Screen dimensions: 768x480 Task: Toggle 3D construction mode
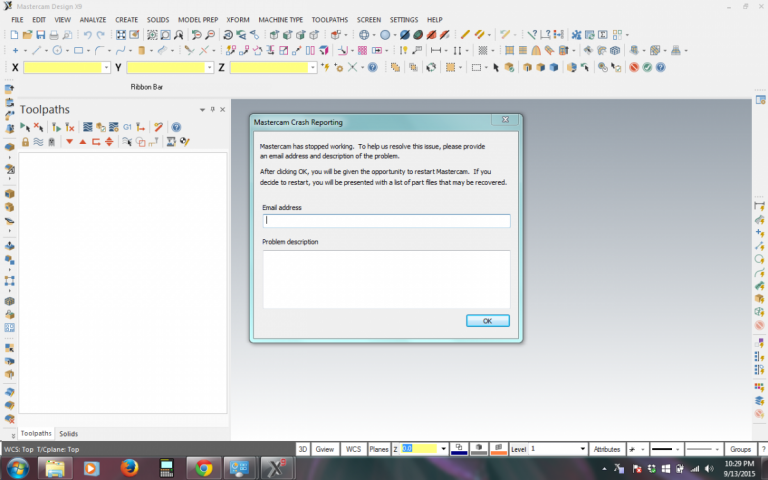click(x=303, y=449)
